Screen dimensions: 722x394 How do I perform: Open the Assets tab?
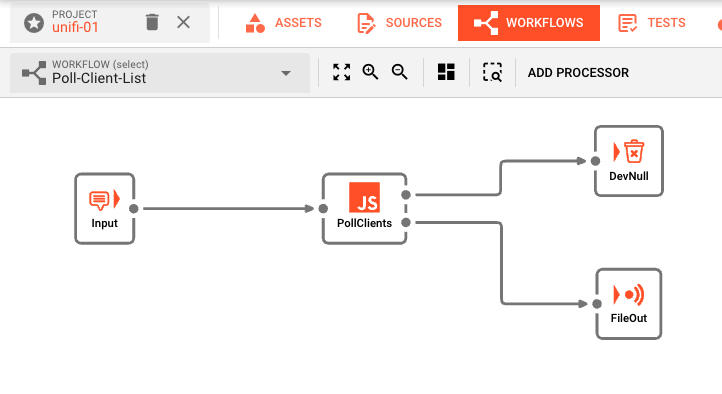point(283,23)
